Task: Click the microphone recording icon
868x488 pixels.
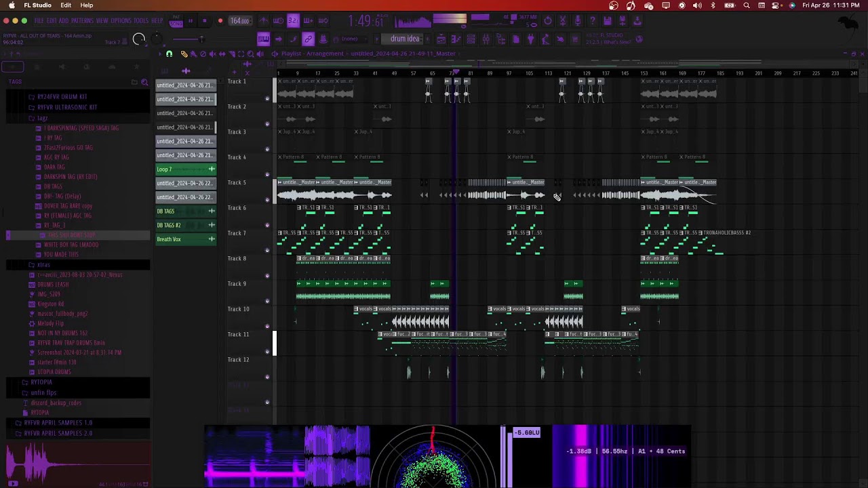Action: click(x=578, y=20)
